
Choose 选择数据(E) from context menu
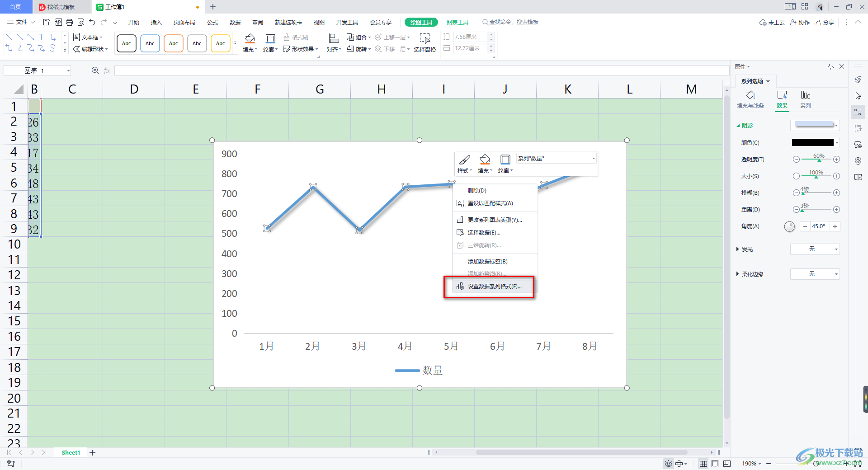(x=495, y=233)
